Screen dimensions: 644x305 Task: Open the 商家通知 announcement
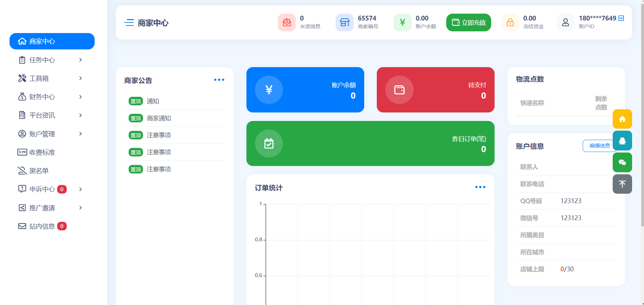[159, 118]
